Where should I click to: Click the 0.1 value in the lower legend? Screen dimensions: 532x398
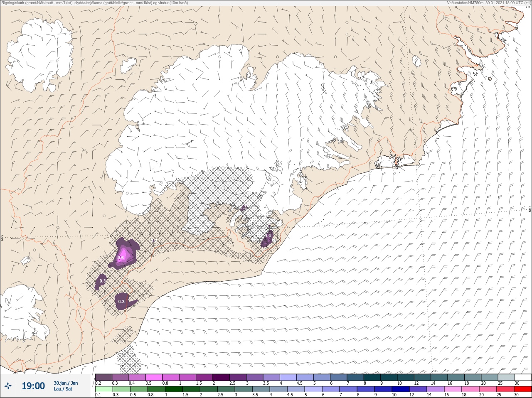[x=98, y=395]
